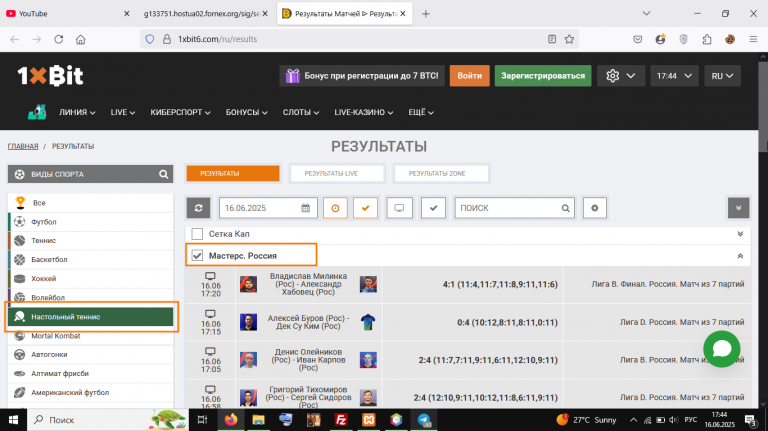
Task: Click the 16.06.2025 date field
Action: (x=268, y=208)
